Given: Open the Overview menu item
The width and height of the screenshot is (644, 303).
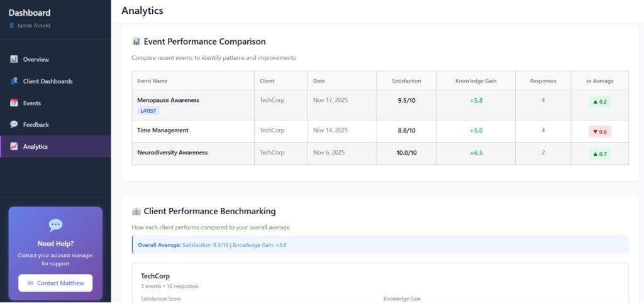Looking at the screenshot, I should tap(36, 59).
